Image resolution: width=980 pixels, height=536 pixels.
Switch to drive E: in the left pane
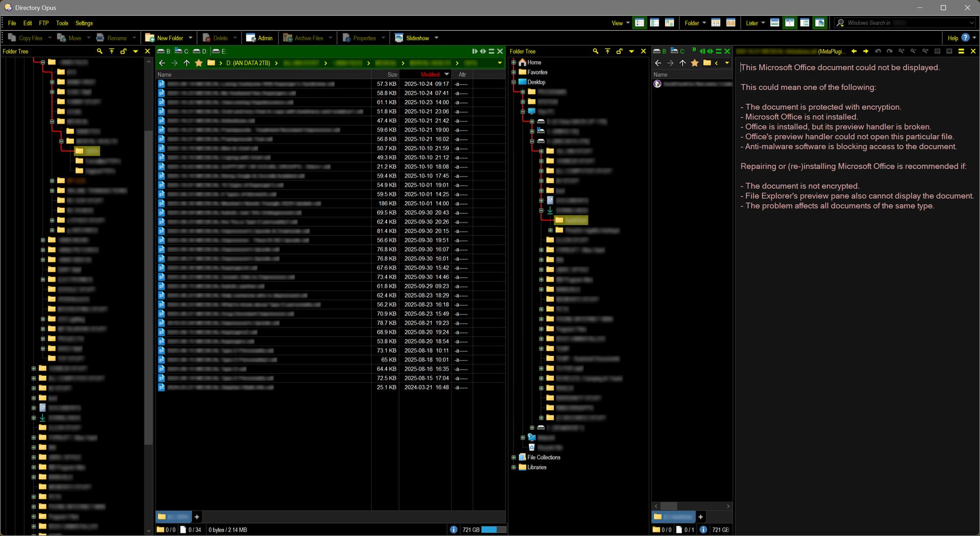(219, 51)
